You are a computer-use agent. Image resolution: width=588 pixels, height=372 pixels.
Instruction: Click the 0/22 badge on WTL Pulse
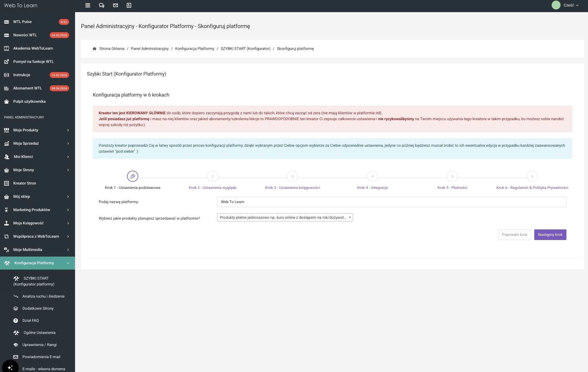[64, 22]
